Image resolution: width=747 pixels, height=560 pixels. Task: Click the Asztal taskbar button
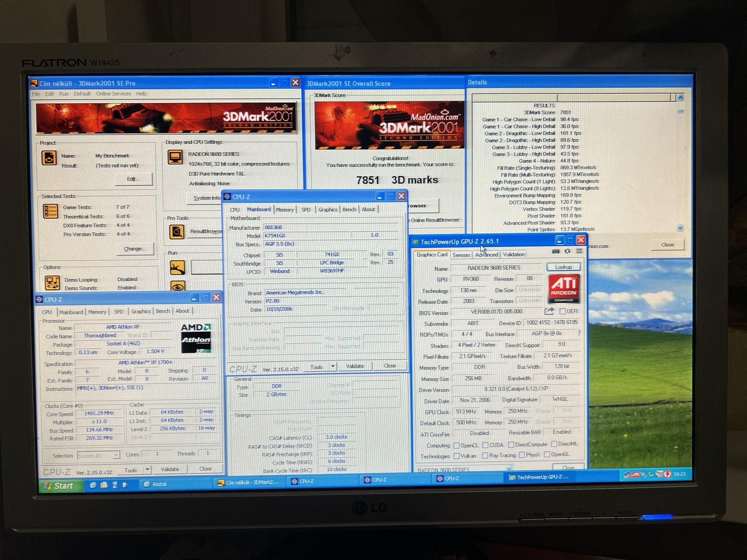176,484
